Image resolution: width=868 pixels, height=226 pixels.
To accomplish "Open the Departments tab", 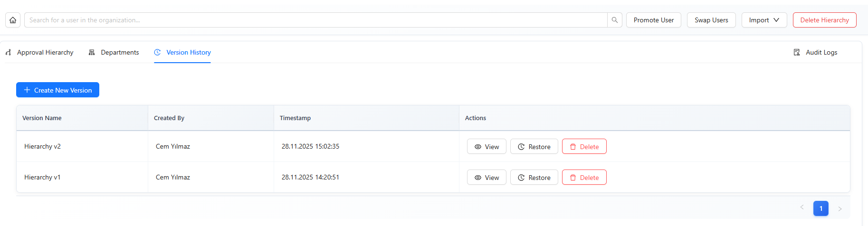I will [120, 52].
